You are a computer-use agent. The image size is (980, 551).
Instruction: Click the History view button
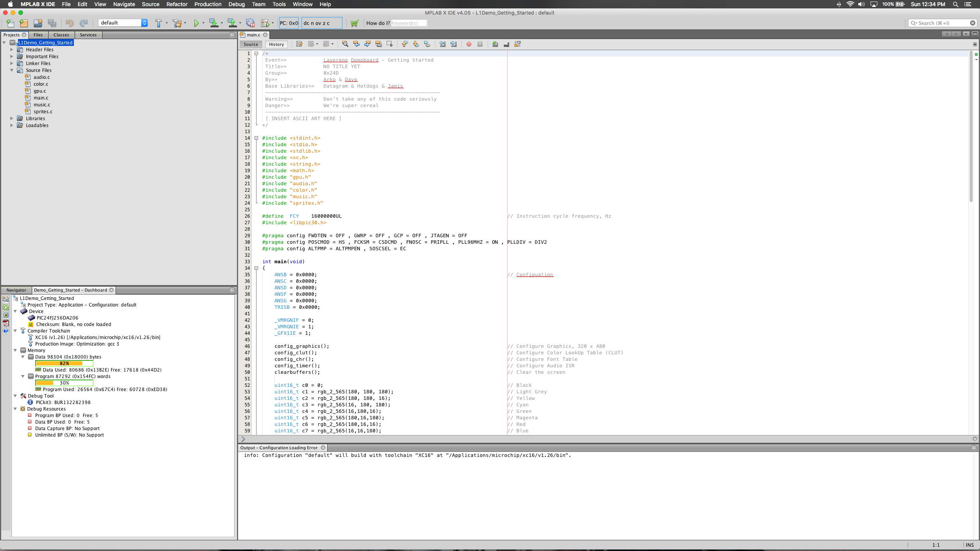276,44
